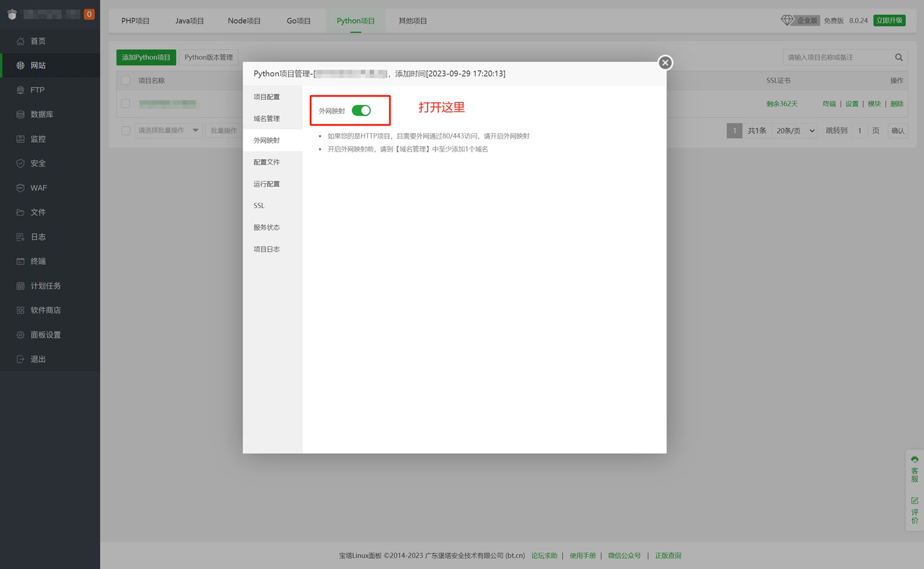
Task: Open the 20条/页 page size dropdown
Action: point(794,130)
